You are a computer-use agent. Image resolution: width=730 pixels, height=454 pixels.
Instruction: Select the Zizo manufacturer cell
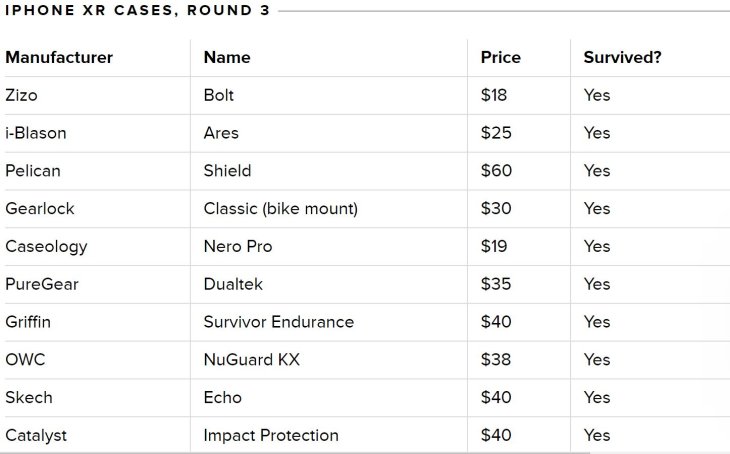pyautogui.click(x=22, y=95)
